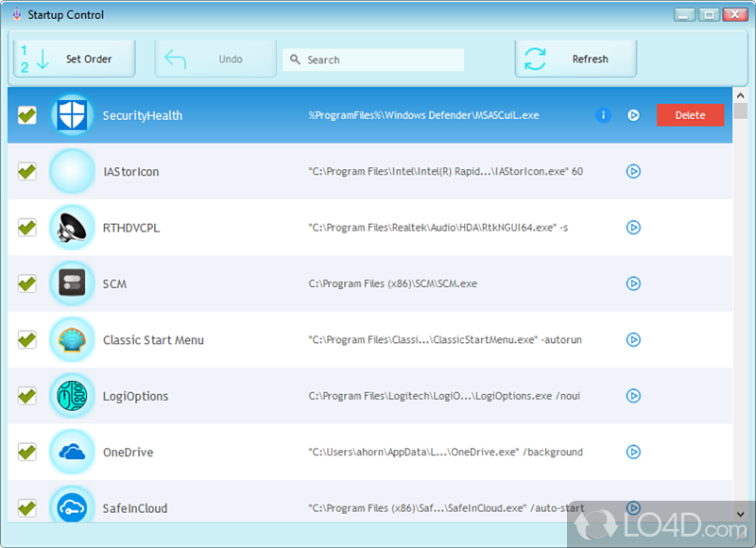
Task: Run SecurityHealth using its play icon
Action: point(633,115)
